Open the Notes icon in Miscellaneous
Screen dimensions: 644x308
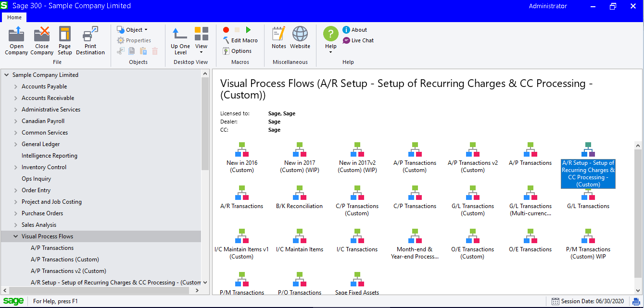coord(279,38)
